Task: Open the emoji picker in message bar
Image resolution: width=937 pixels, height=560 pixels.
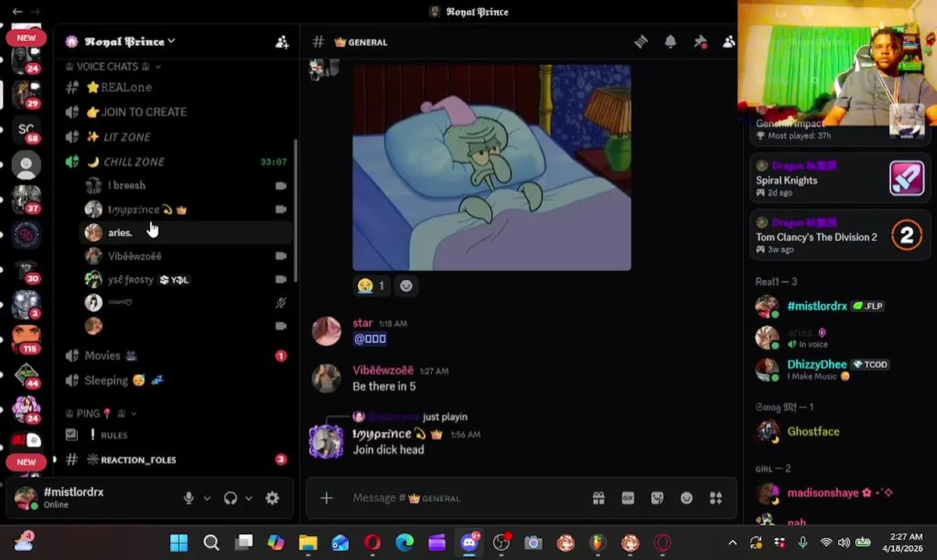Action: 686,498
